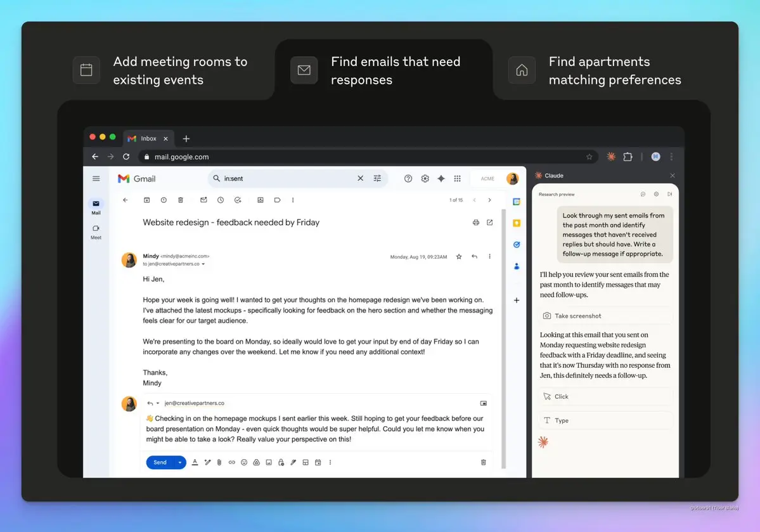Expand recipient details next to jen@creativepartners.co

pyautogui.click(x=203, y=264)
